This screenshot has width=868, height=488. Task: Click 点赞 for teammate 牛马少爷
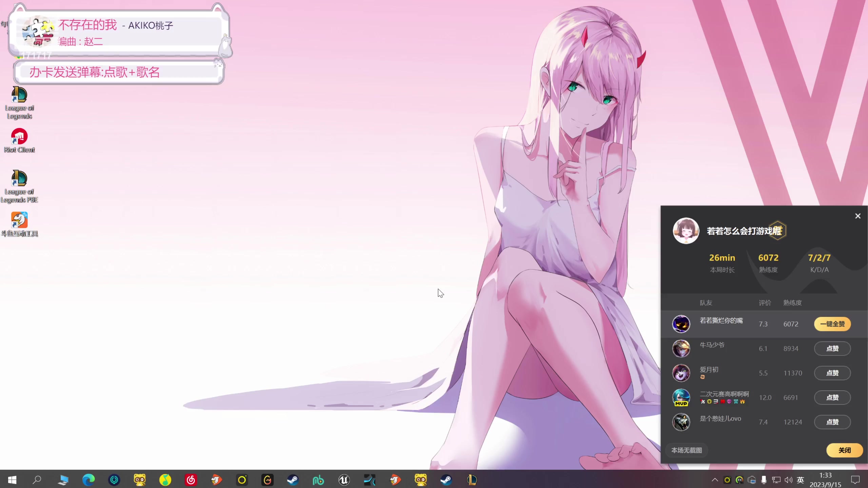click(832, 348)
